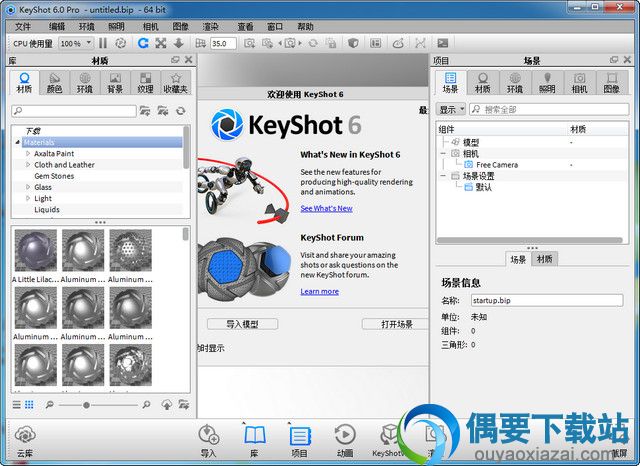Image resolution: width=640 pixels, height=466 pixels.
Task: Undock the Library panel with its float icon
Action: point(176,60)
